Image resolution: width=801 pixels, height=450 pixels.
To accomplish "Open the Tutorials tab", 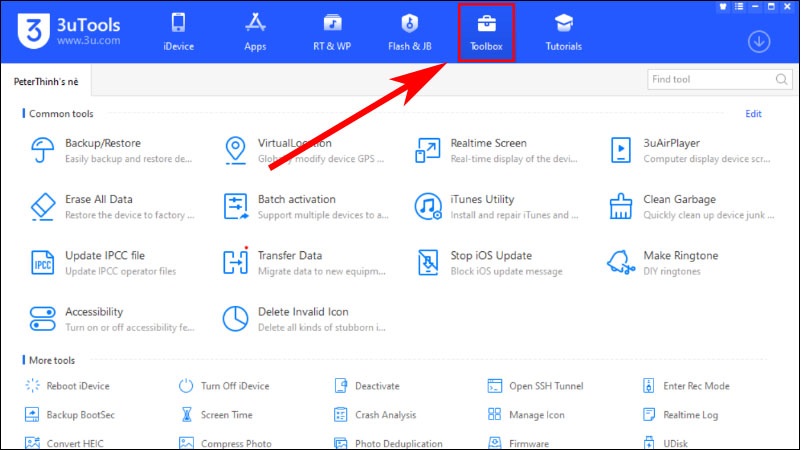I will tap(563, 32).
